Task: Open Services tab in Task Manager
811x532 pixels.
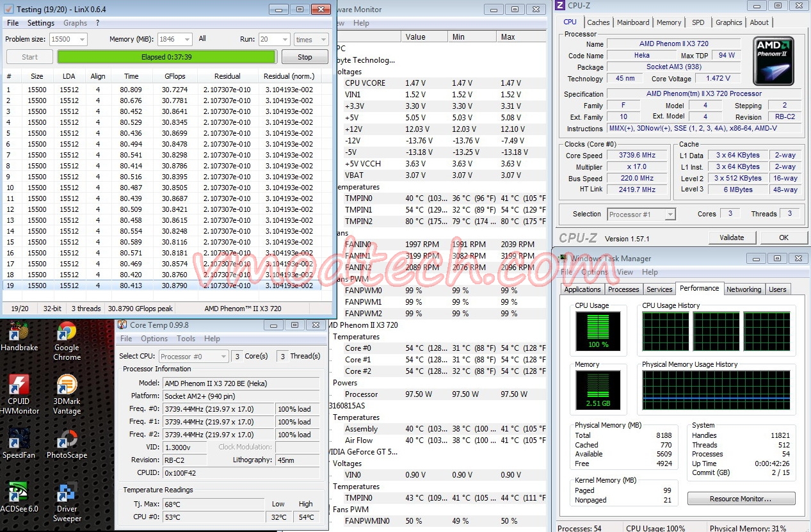Action: click(x=659, y=289)
